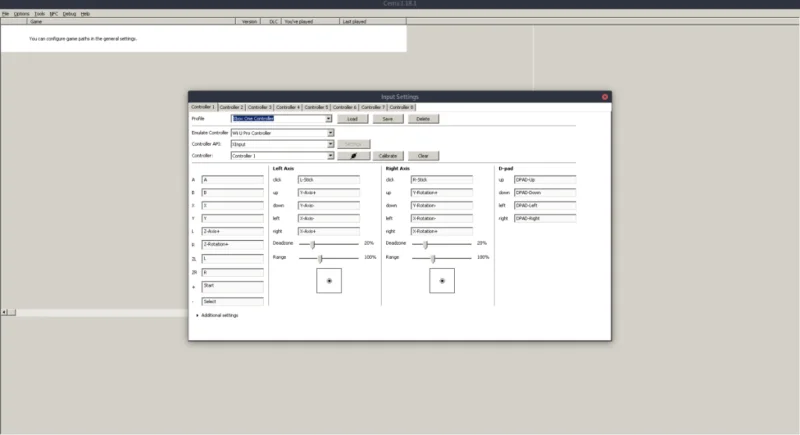Click the Left Axis down Y-Axis- field
Image resolution: width=800 pixels, height=435 pixels.
pyautogui.click(x=329, y=206)
